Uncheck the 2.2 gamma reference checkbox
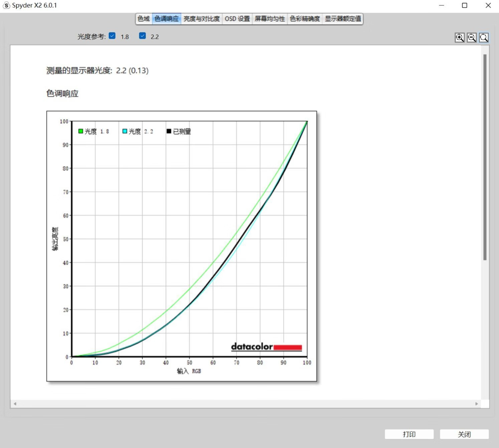The height and width of the screenshot is (448, 499). point(142,36)
